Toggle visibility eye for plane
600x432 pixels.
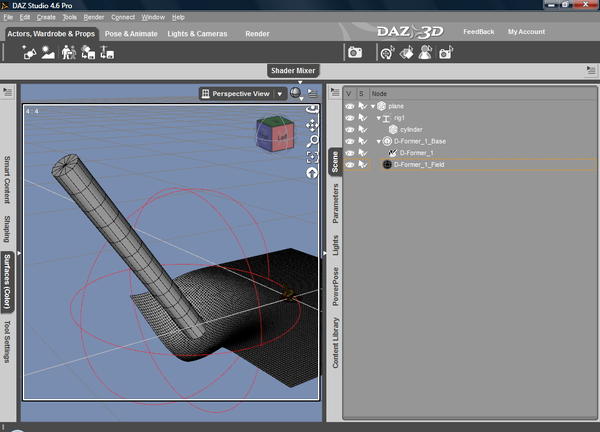coord(349,106)
